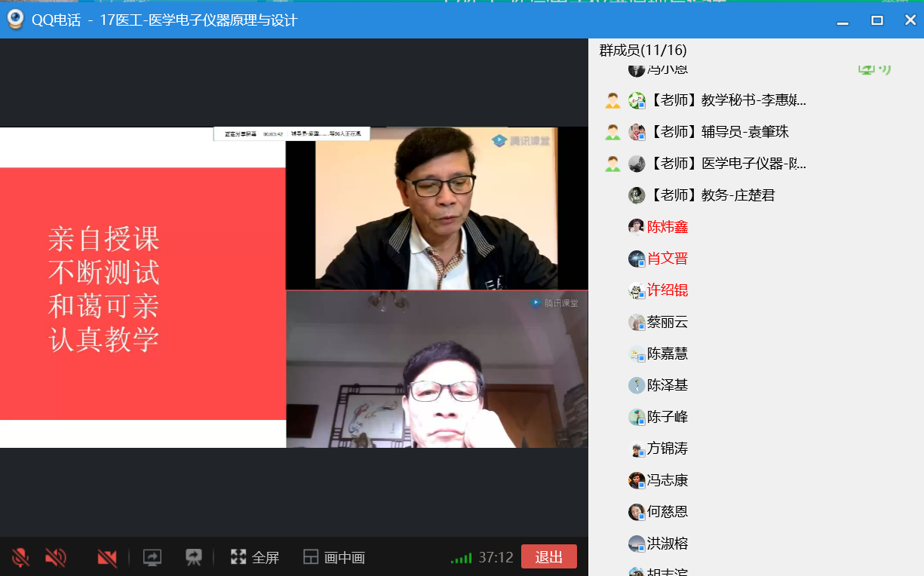The width and height of the screenshot is (924, 576).
Task: Click the host icon beside 教学秘书-李惠
Action: point(612,100)
